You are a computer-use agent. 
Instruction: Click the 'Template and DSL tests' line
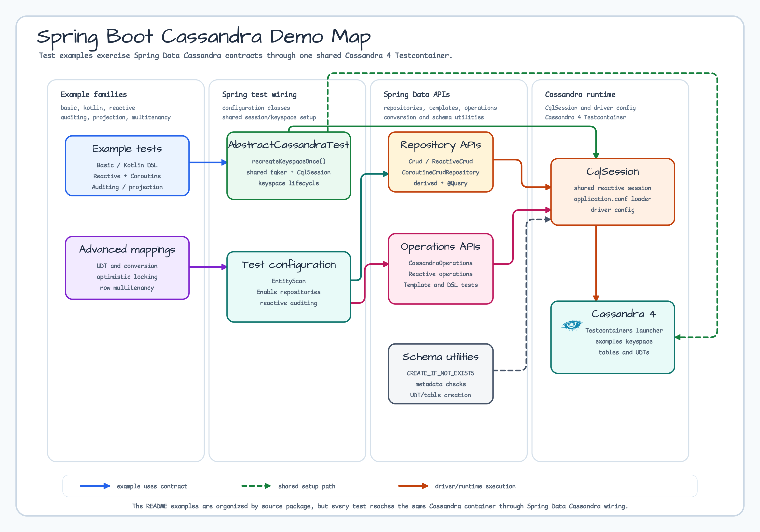[x=441, y=285]
